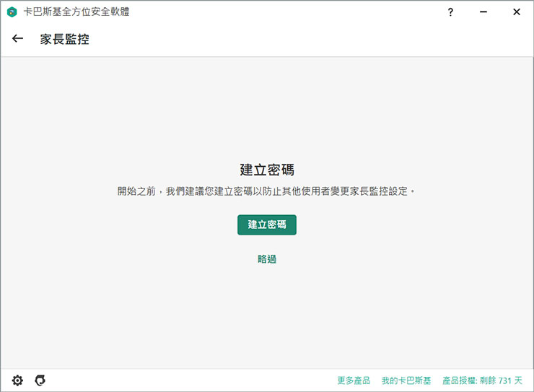The height and width of the screenshot is (392, 534).
Task: Close the Kaspersky window
Action: (x=516, y=12)
